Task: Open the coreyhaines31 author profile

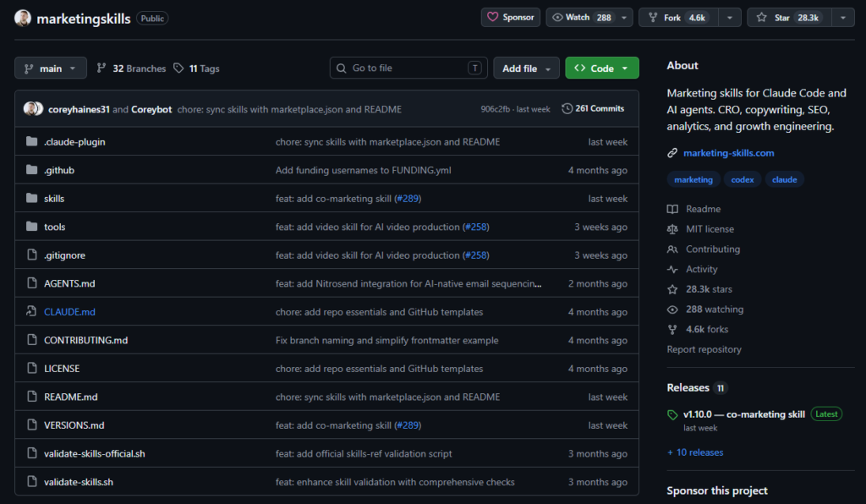Action: [79, 109]
